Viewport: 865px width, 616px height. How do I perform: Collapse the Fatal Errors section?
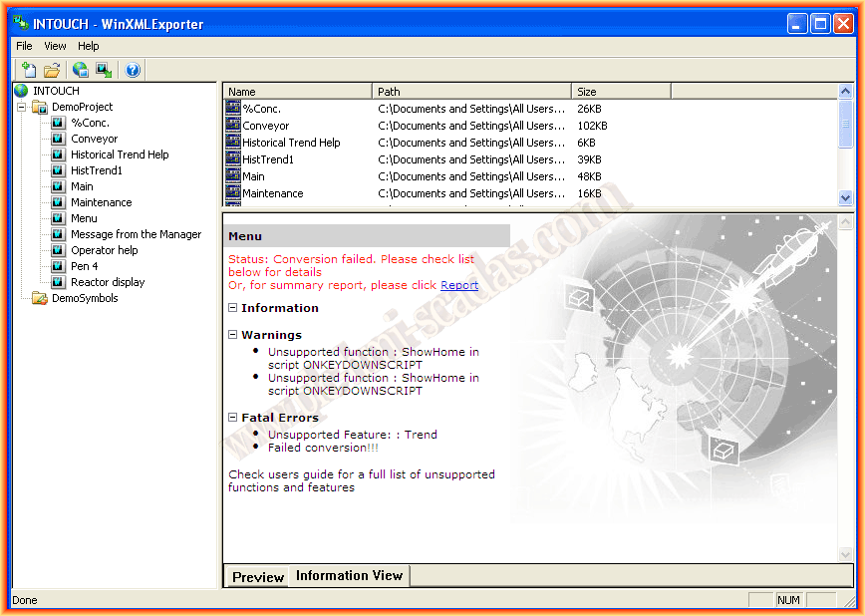coord(233,418)
